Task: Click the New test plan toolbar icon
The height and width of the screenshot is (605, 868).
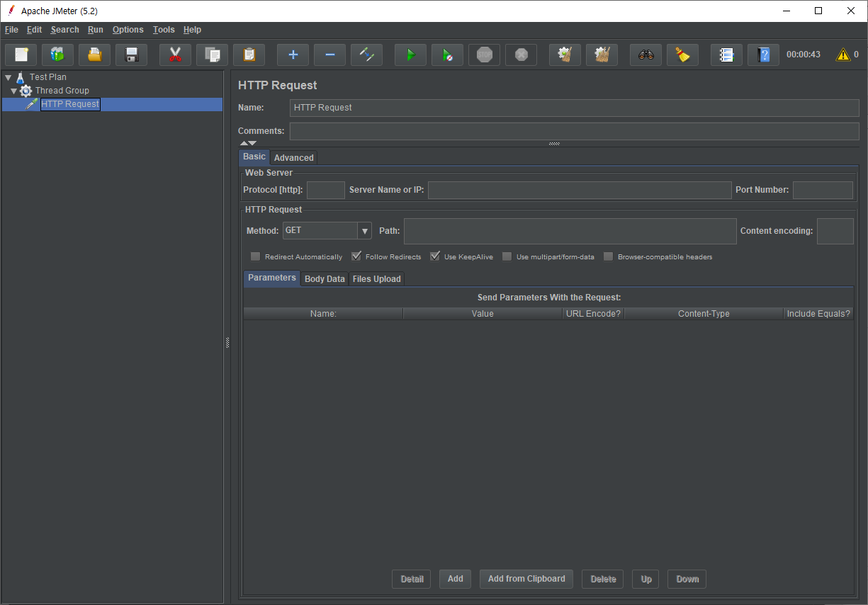Action: pyautogui.click(x=21, y=55)
